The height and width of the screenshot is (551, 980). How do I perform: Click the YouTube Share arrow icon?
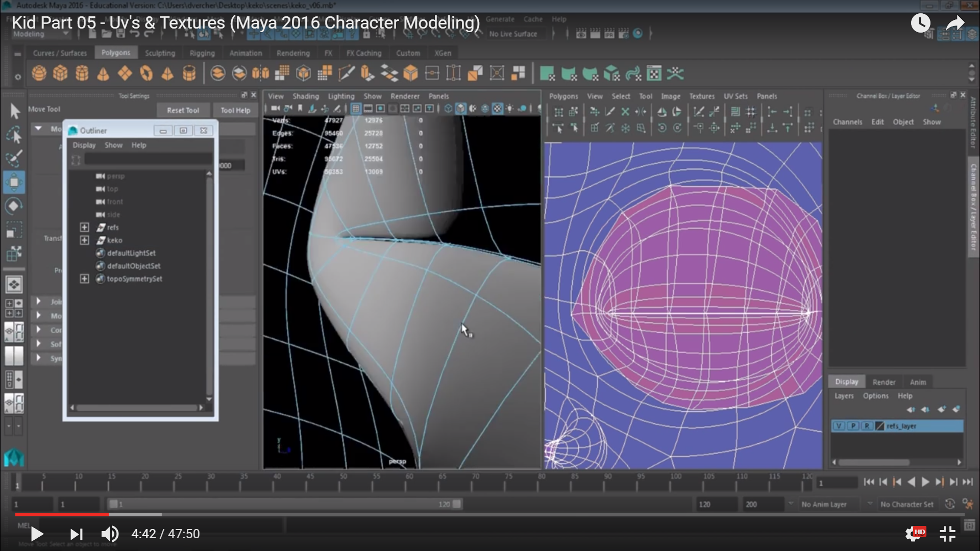(x=955, y=23)
